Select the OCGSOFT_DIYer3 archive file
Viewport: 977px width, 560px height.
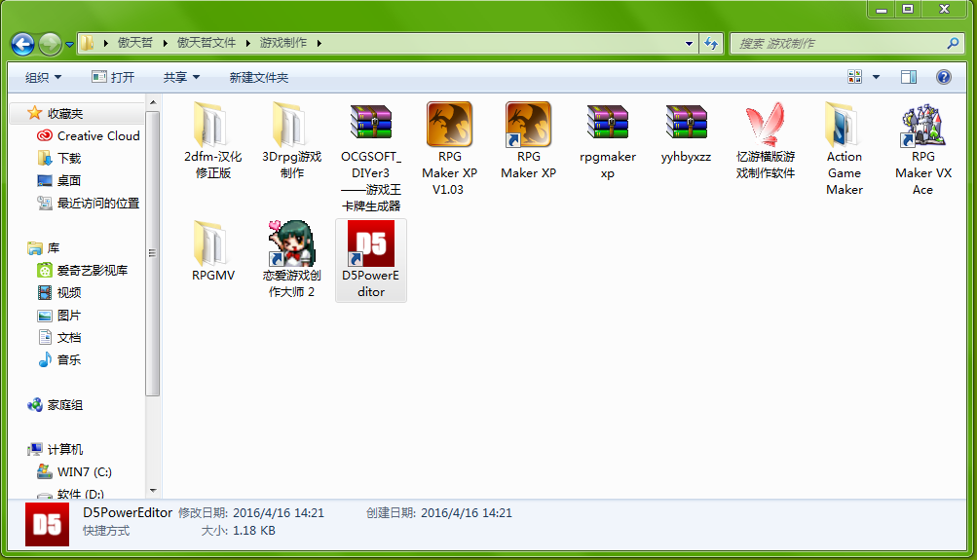[371, 123]
